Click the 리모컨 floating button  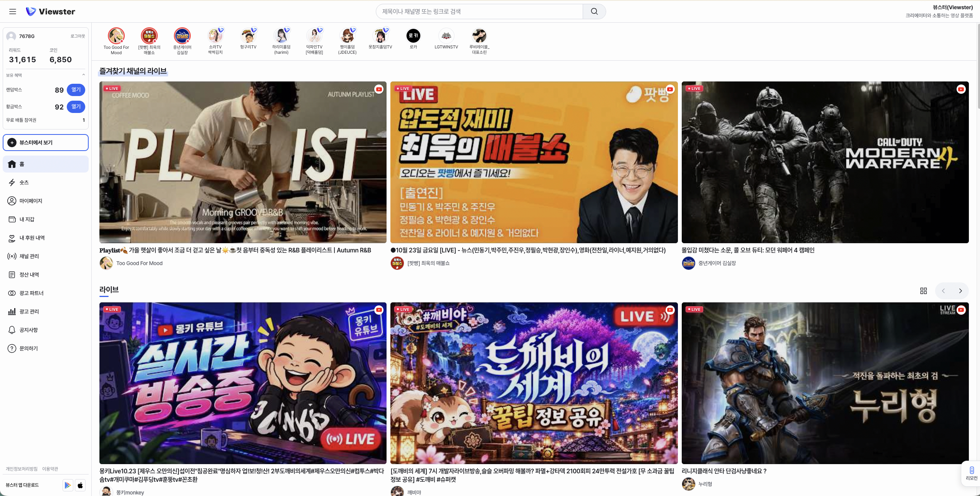(971, 474)
